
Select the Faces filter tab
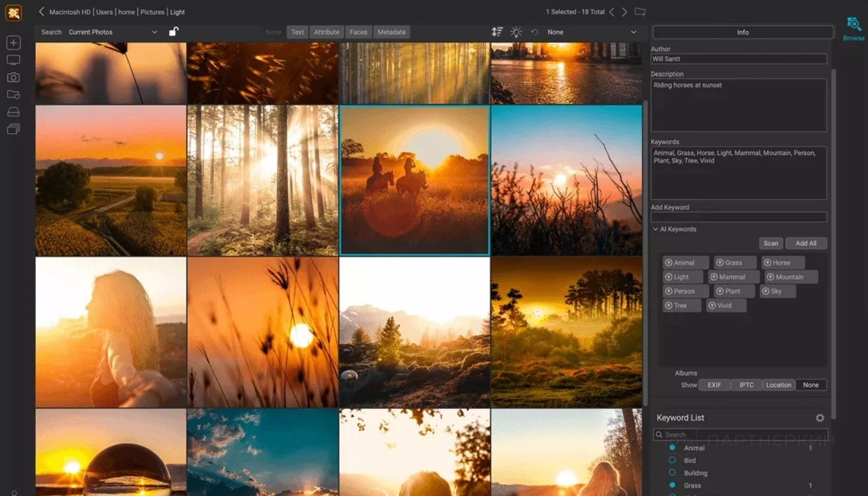[358, 32]
